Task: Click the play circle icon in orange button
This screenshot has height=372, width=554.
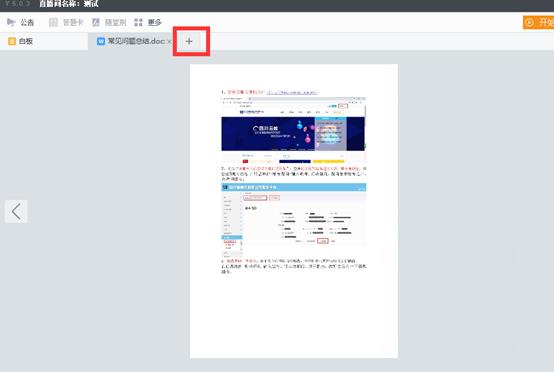Action: [529, 23]
